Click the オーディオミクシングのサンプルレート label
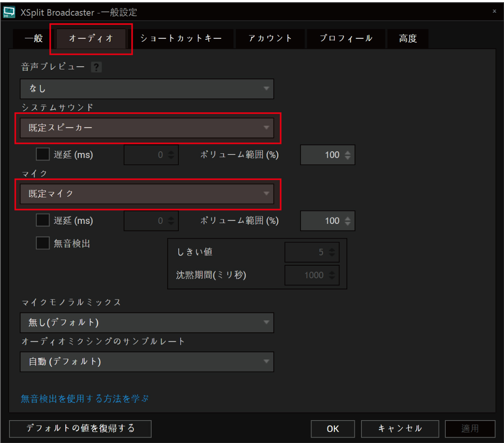 pos(103,341)
